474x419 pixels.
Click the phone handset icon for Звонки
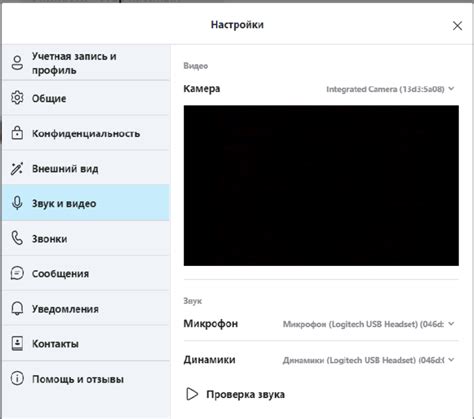tap(17, 238)
